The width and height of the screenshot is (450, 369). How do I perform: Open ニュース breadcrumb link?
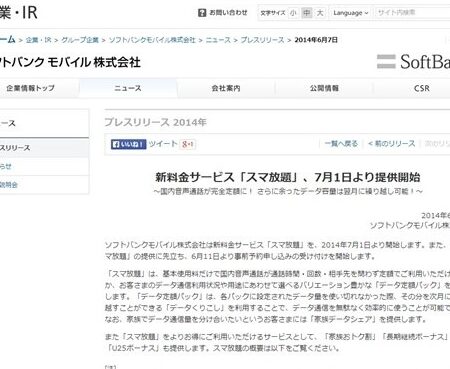point(218,40)
